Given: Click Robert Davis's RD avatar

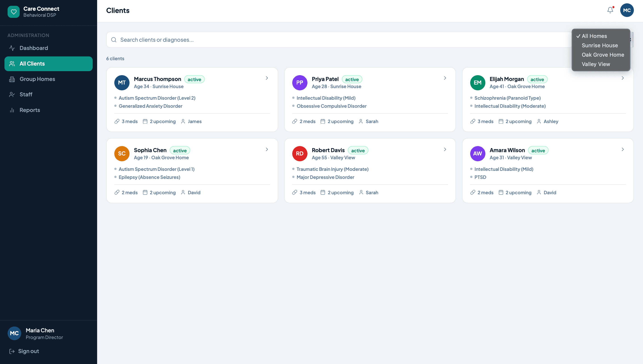Looking at the screenshot, I should [300, 153].
